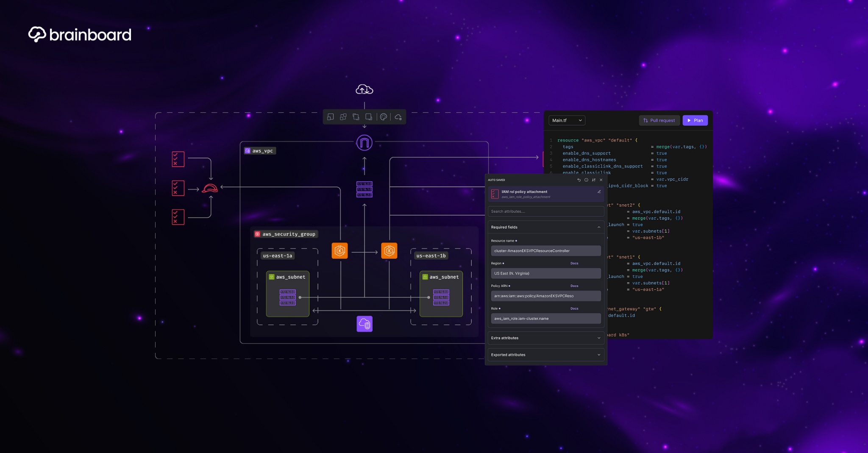Image resolution: width=868 pixels, height=453 pixels.
Task: Click the undo arrow in properties panel header
Action: coord(579,180)
